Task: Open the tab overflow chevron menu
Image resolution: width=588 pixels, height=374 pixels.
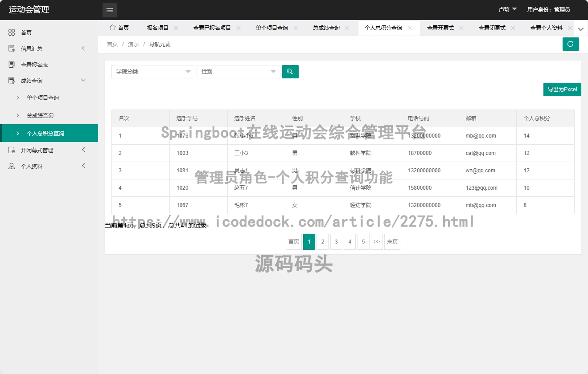Action: pyautogui.click(x=581, y=28)
